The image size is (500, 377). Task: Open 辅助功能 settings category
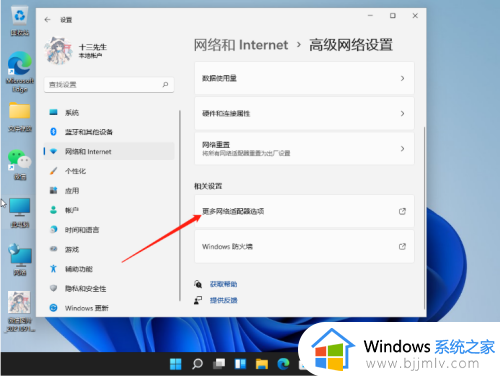(109, 268)
